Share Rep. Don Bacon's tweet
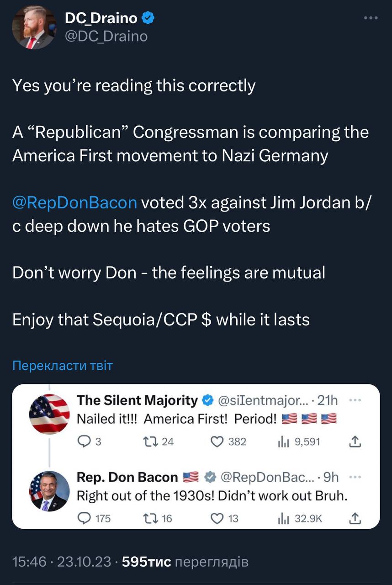The width and height of the screenshot is (392, 585). (356, 518)
